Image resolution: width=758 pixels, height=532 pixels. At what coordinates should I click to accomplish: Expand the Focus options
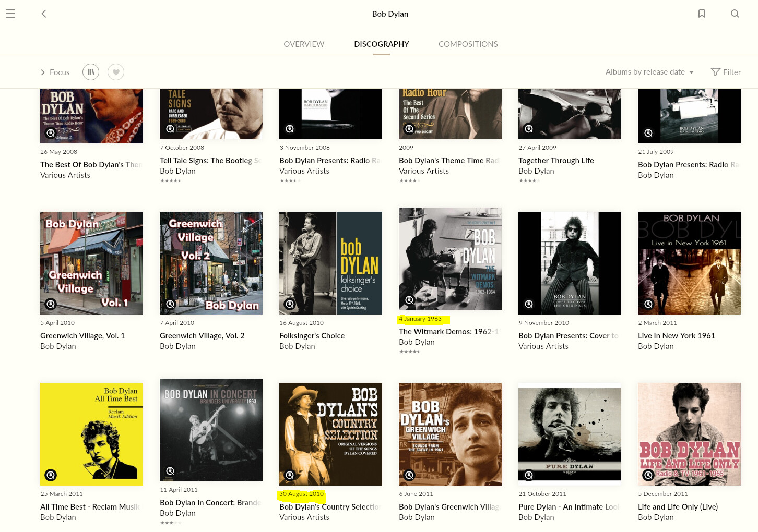[x=55, y=72]
